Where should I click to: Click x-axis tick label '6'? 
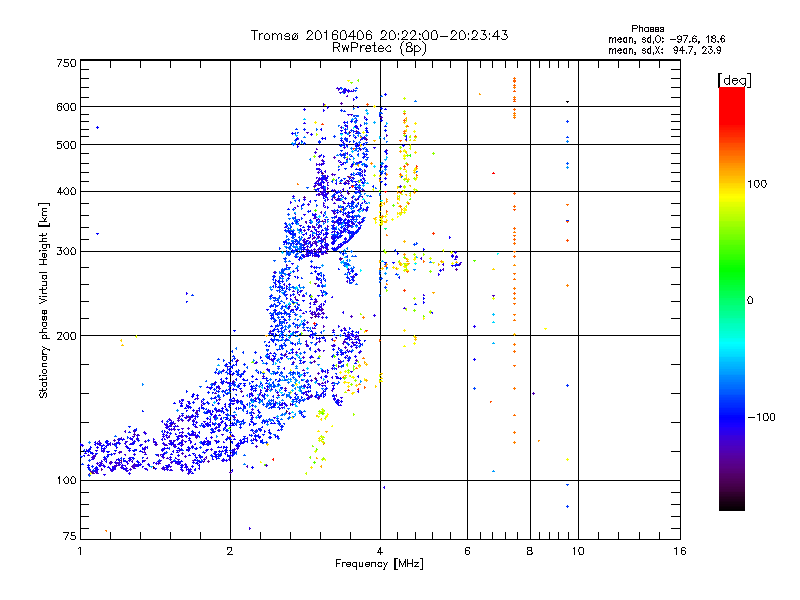467,551
